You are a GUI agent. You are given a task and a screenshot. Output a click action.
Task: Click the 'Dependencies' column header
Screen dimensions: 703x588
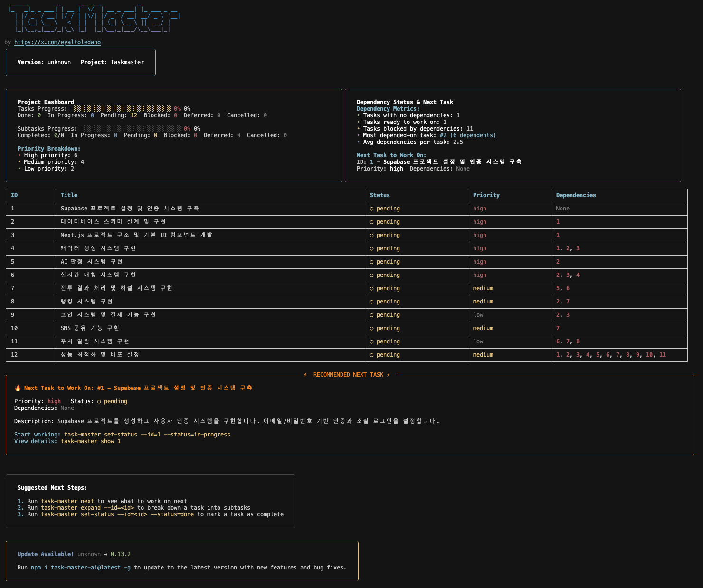click(576, 195)
